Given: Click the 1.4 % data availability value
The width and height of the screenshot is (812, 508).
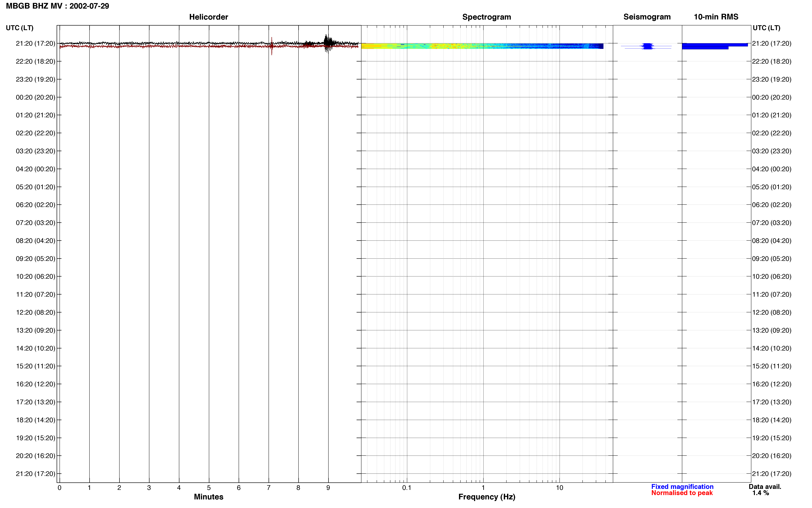Looking at the screenshot, I should 760,493.
